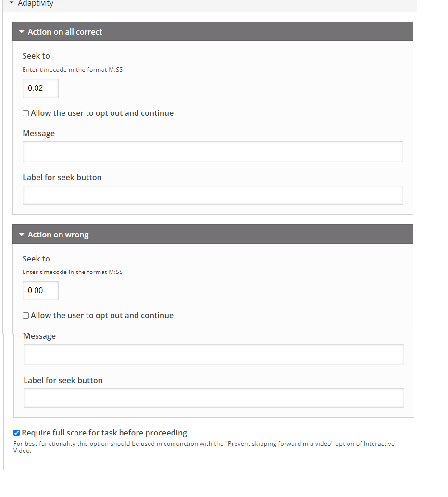The image size is (448, 497).
Task: Click the Seek to field showing 0:00
Action: (40, 291)
